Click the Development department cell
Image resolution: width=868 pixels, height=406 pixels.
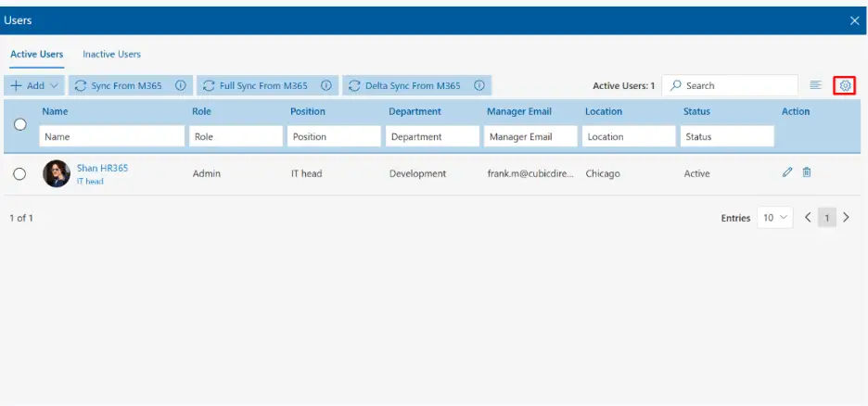(417, 173)
